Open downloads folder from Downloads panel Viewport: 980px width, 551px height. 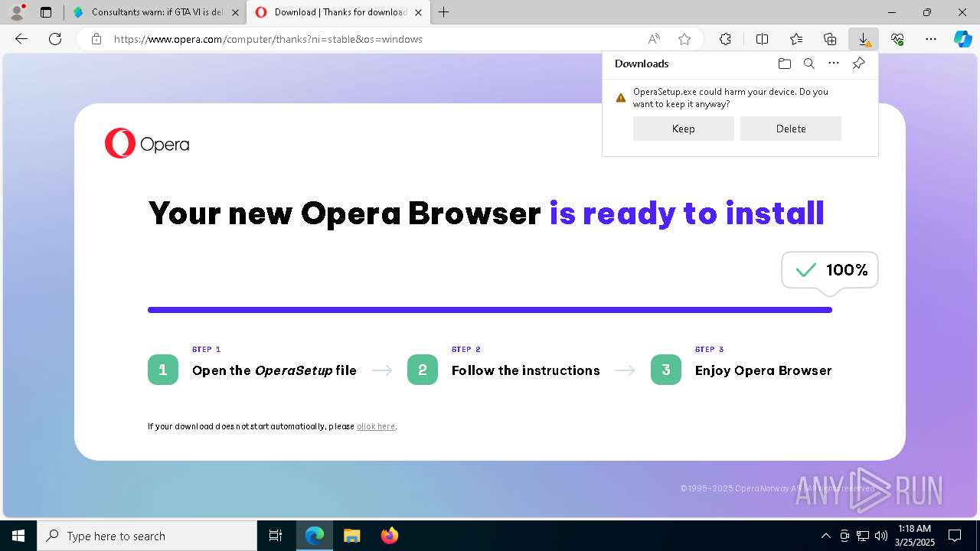784,64
